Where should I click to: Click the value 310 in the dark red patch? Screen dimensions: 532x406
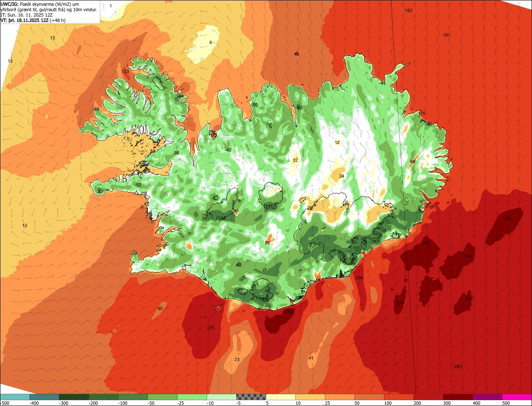point(469,298)
